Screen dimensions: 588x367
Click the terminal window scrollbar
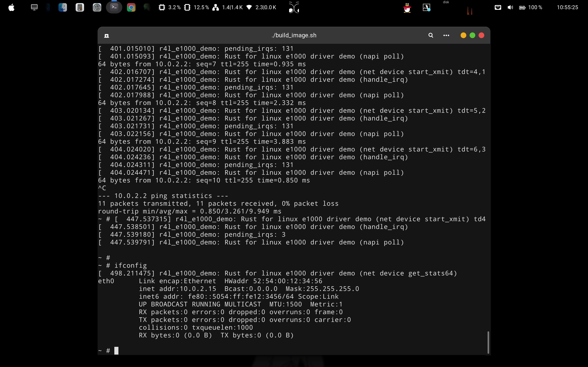coord(488,342)
